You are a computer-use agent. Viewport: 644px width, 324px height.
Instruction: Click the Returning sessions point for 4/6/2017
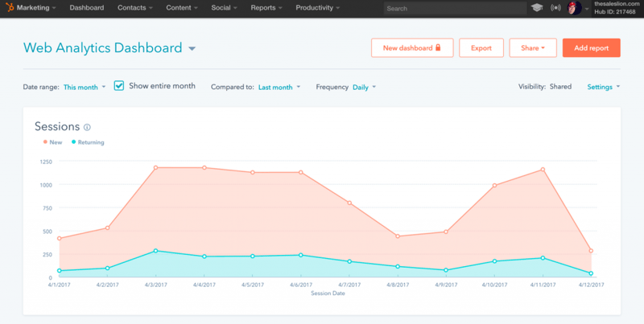tap(300, 255)
